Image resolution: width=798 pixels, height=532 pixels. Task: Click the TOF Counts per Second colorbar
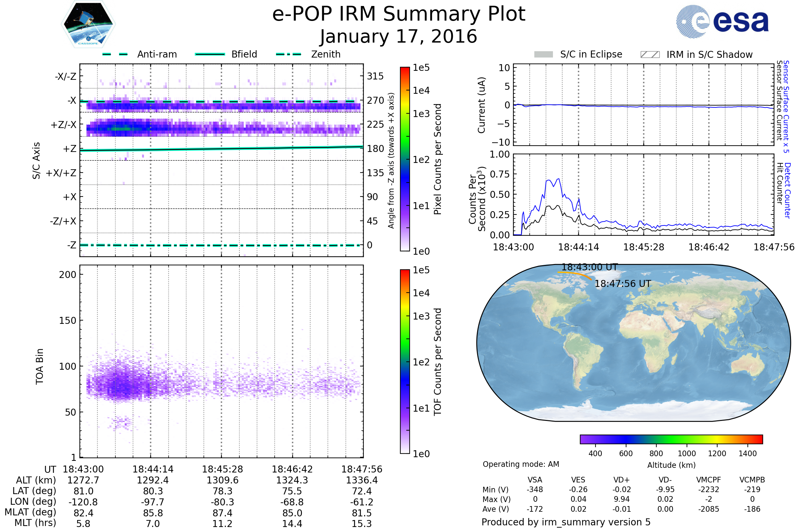click(405, 361)
